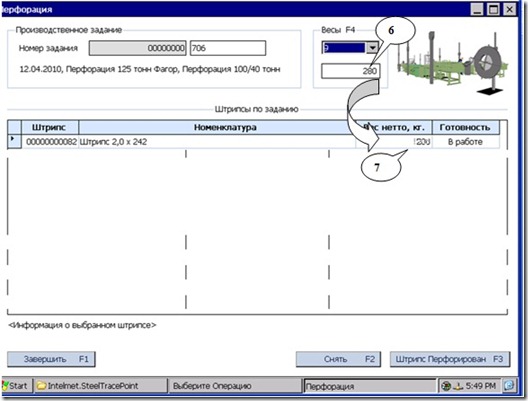Open the Весы F4 scale dropdown arrow
Viewport: 528px width, 401px height.
coord(372,48)
